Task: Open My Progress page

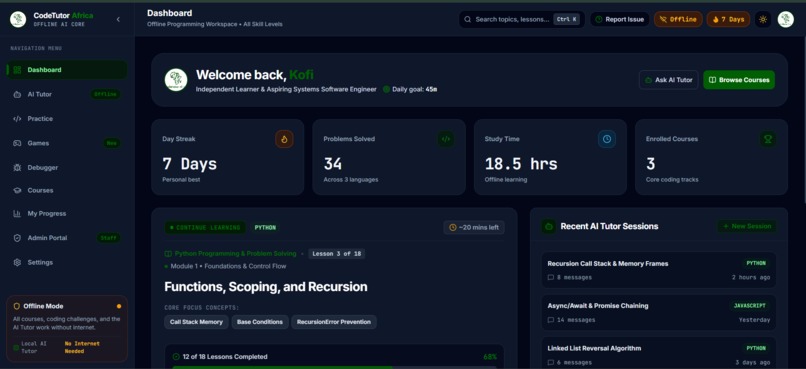Action: tap(67, 214)
